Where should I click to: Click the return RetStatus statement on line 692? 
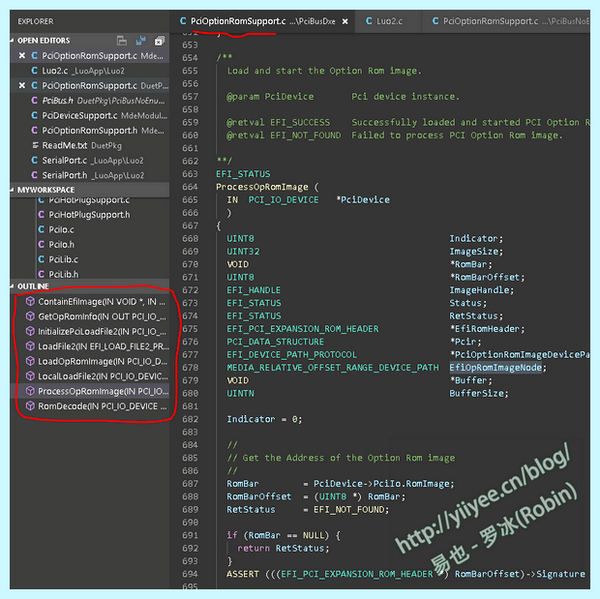[283, 548]
